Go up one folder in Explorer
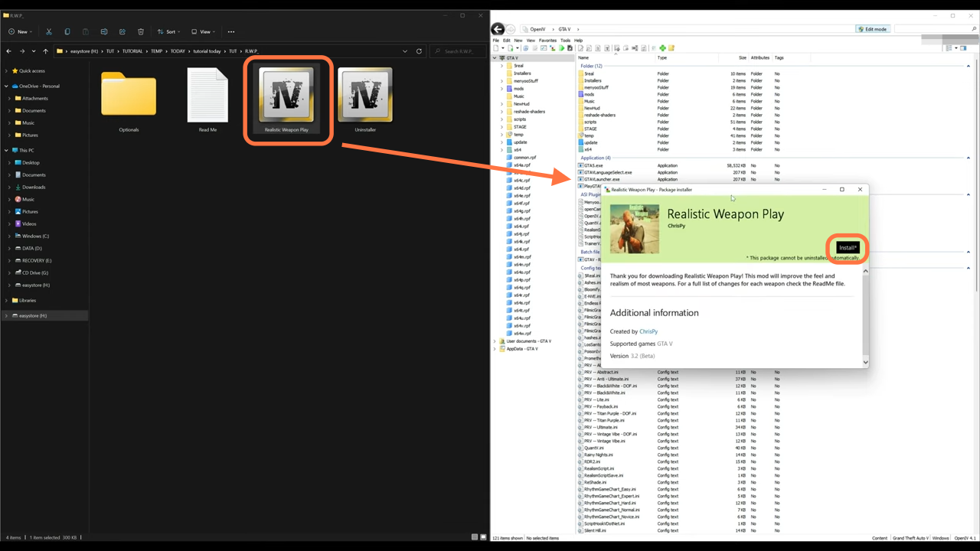Screen dimensions: 980x551 click(45, 51)
